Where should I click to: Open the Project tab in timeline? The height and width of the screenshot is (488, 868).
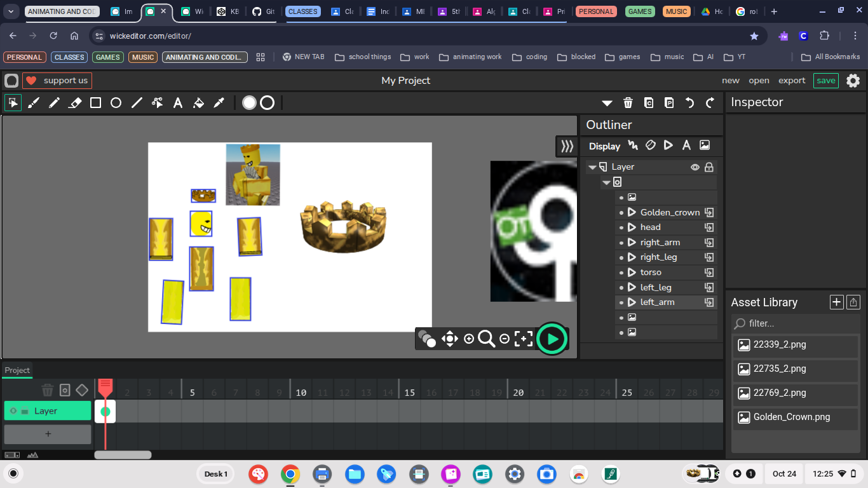pos(17,370)
